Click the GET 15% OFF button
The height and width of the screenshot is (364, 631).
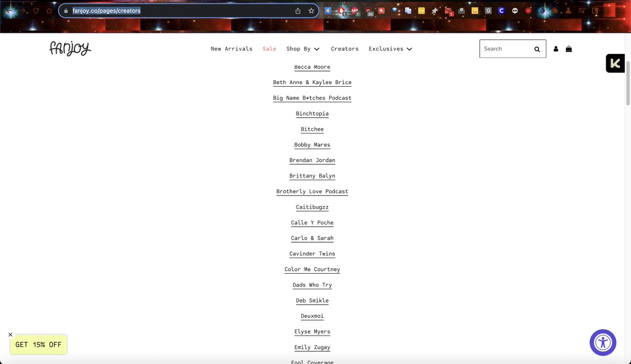[38, 345]
